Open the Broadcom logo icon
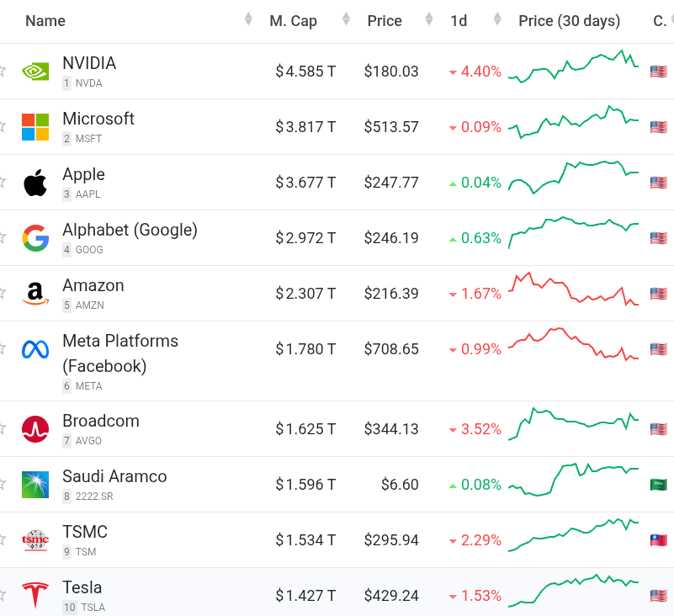This screenshot has height=616, width=674. point(35,429)
